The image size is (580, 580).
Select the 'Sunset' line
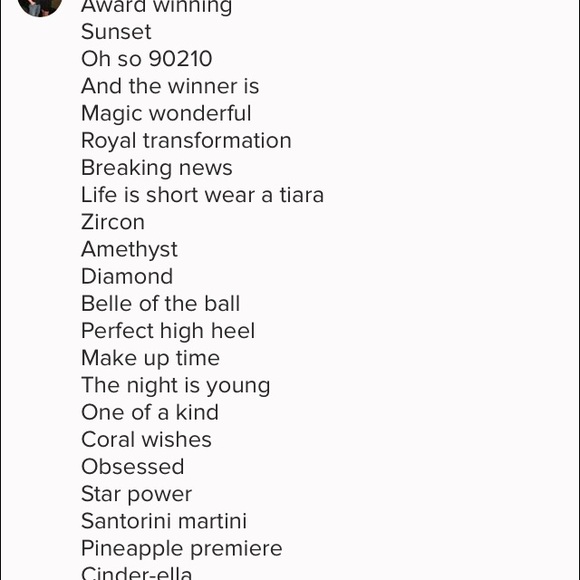[116, 32]
